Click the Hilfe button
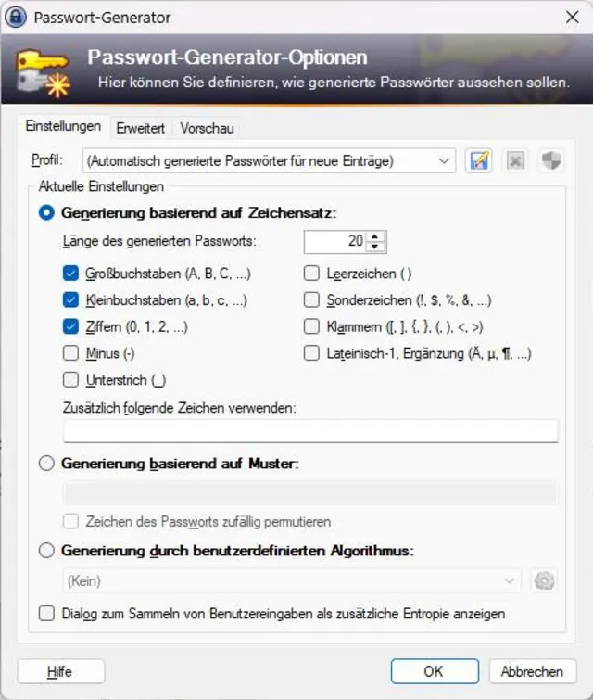The height and width of the screenshot is (700, 593). [x=61, y=671]
